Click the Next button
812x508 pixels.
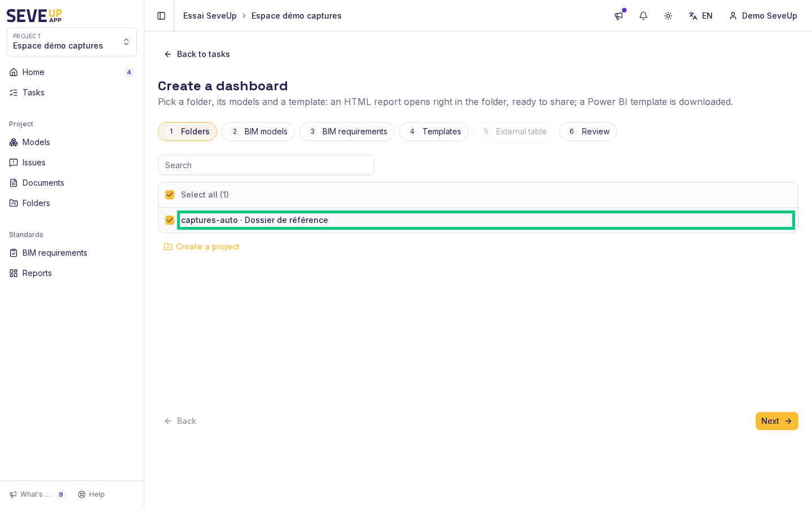(777, 421)
